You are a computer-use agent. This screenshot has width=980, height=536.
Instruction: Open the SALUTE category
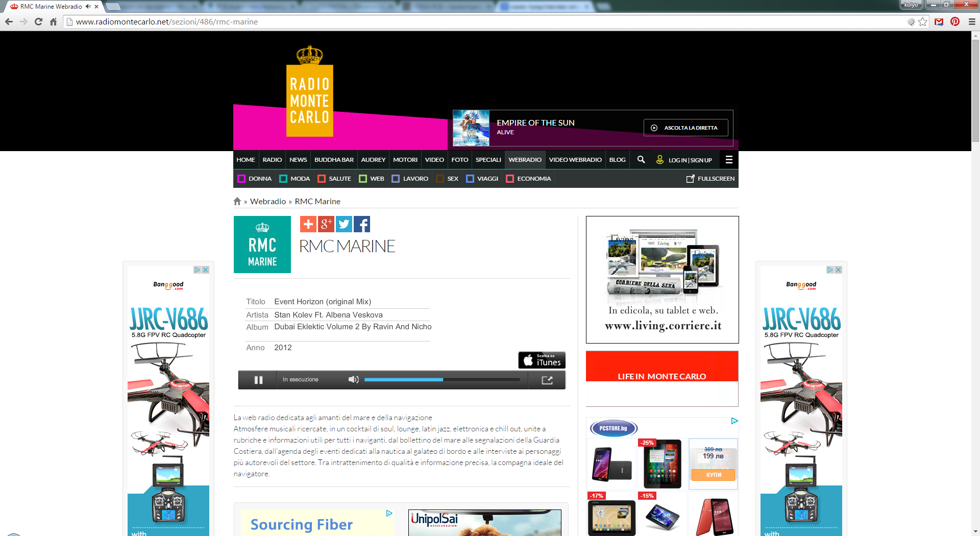(x=334, y=179)
